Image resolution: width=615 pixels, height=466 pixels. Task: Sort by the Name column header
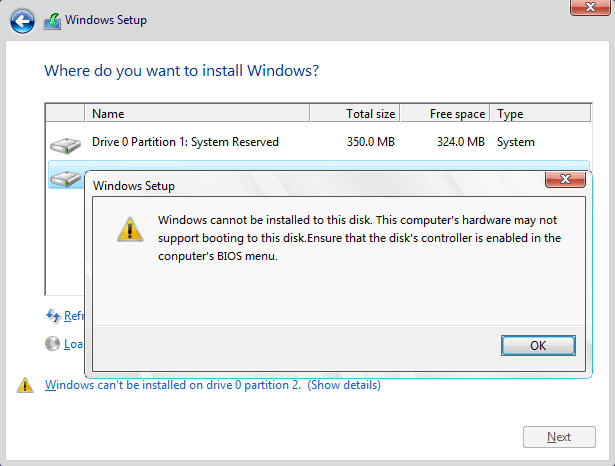coord(196,114)
